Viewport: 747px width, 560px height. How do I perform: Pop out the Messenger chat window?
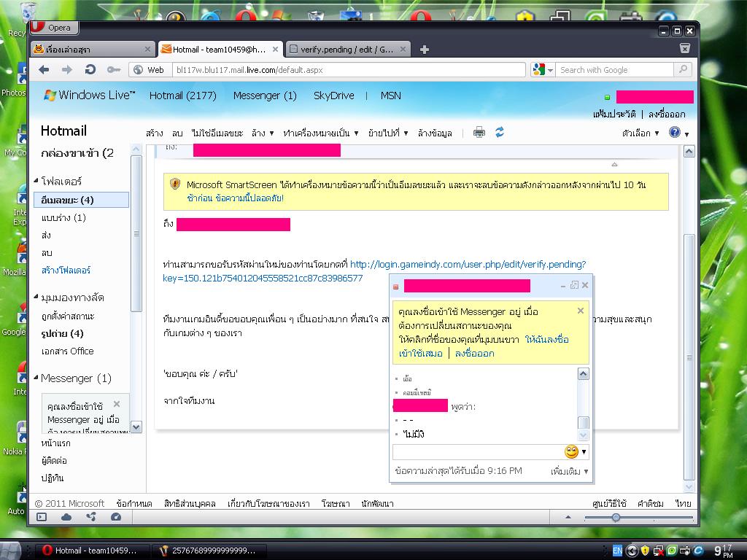(x=575, y=285)
